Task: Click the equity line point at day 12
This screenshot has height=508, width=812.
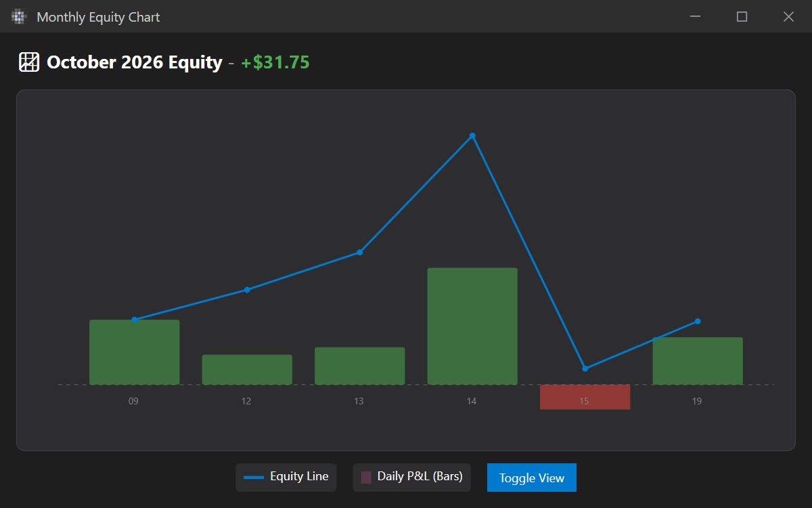Action: (247, 289)
